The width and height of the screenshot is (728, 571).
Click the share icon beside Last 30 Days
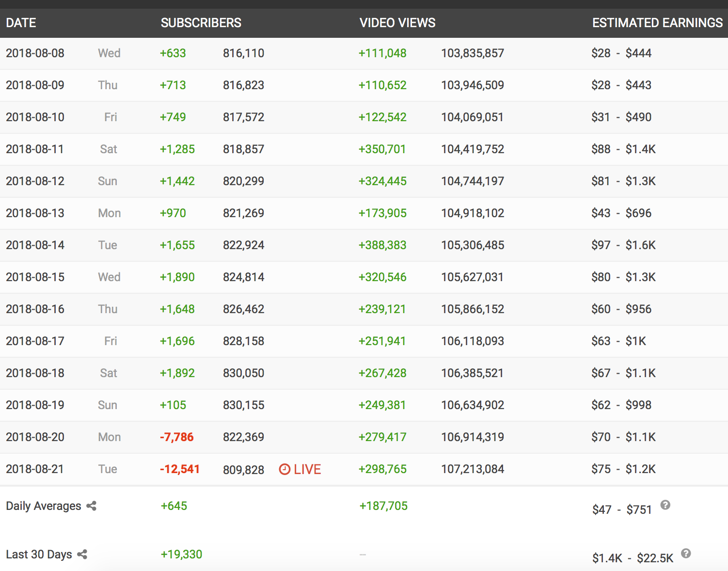(x=82, y=555)
